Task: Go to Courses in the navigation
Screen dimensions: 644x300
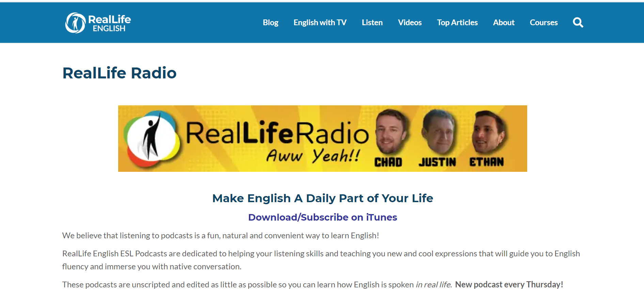Action: [x=544, y=22]
